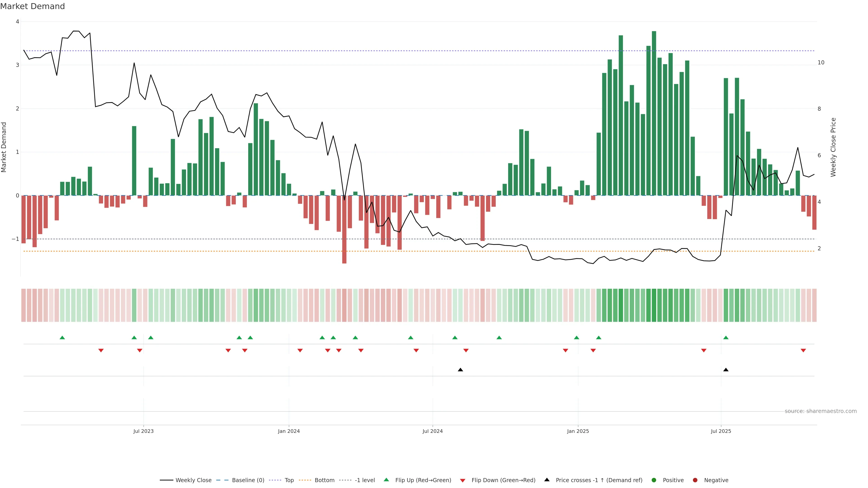
Task: Click the first green flip-up marker
Action: (62, 338)
